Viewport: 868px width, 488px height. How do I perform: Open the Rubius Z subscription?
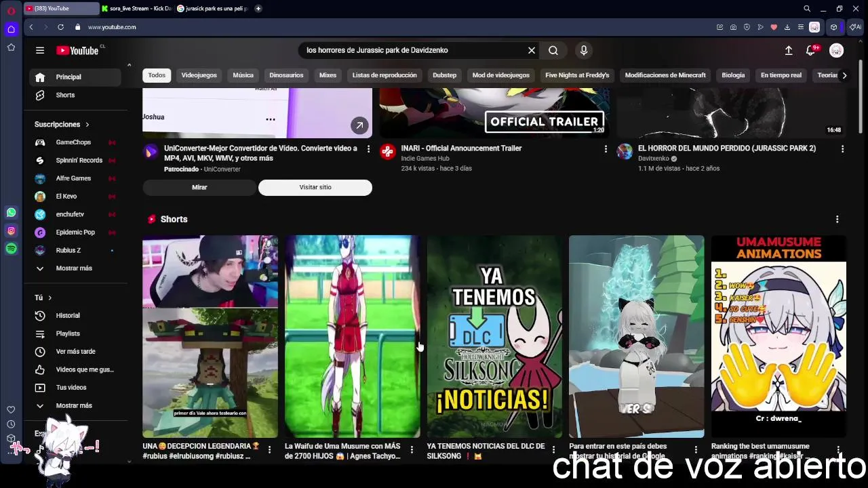75,250
